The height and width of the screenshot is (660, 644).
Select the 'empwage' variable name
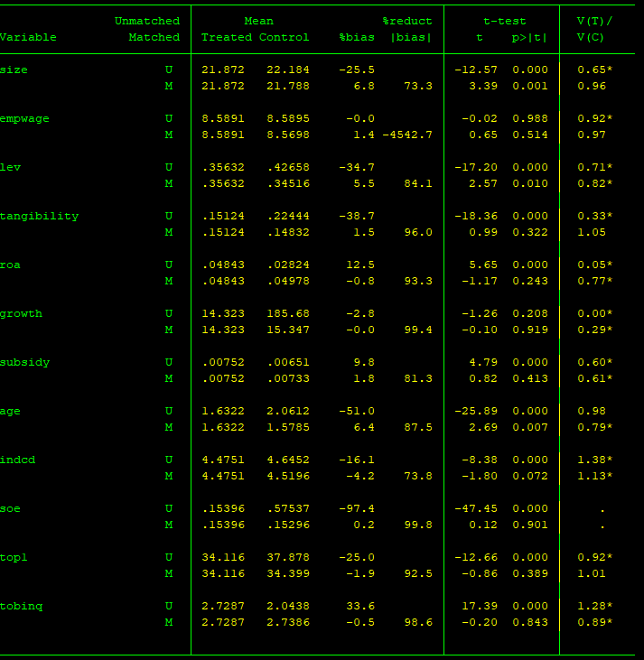tap(24, 119)
